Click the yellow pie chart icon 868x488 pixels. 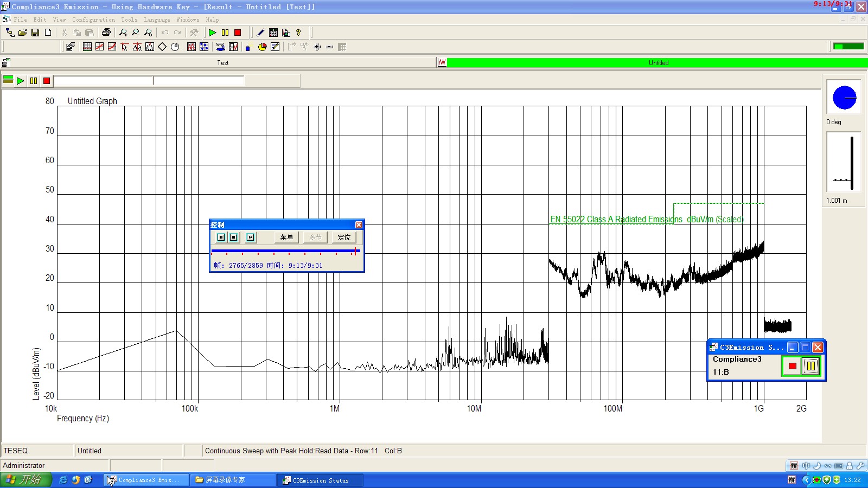263,47
